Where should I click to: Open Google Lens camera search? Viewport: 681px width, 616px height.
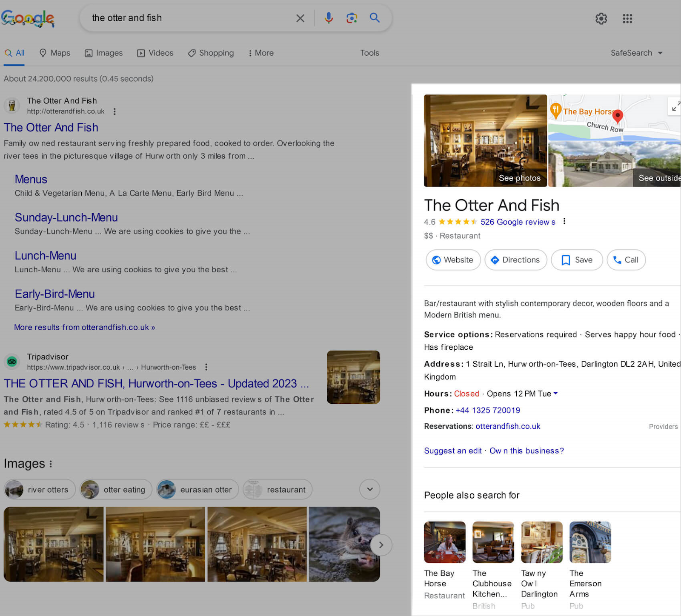point(351,18)
